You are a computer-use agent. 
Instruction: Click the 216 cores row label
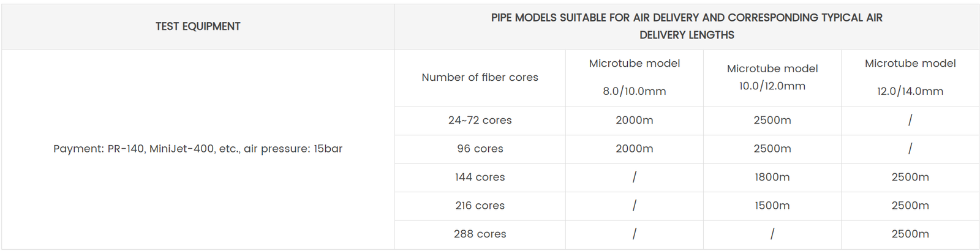(480, 206)
